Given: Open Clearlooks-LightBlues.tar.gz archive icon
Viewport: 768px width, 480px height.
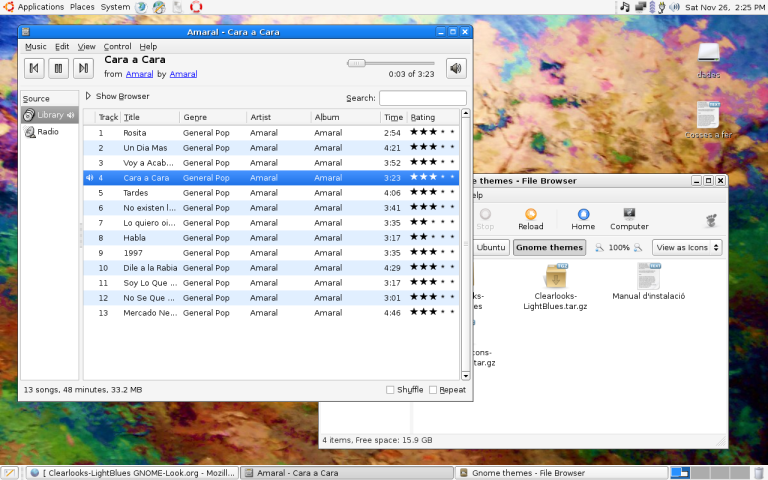Looking at the screenshot, I should tap(555, 276).
